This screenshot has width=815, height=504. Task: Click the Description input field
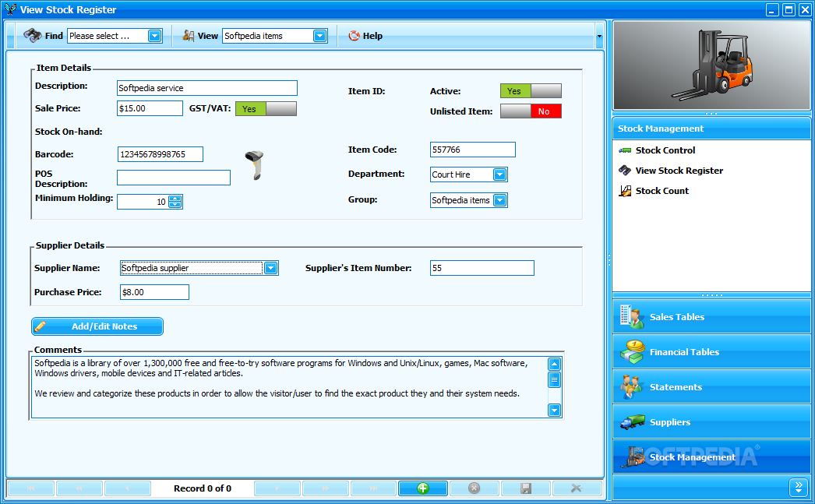point(207,88)
